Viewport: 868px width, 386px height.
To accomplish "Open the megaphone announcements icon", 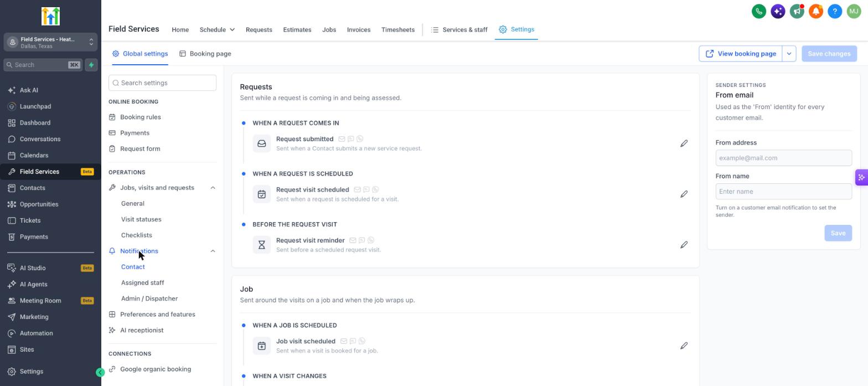I will click(797, 11).
